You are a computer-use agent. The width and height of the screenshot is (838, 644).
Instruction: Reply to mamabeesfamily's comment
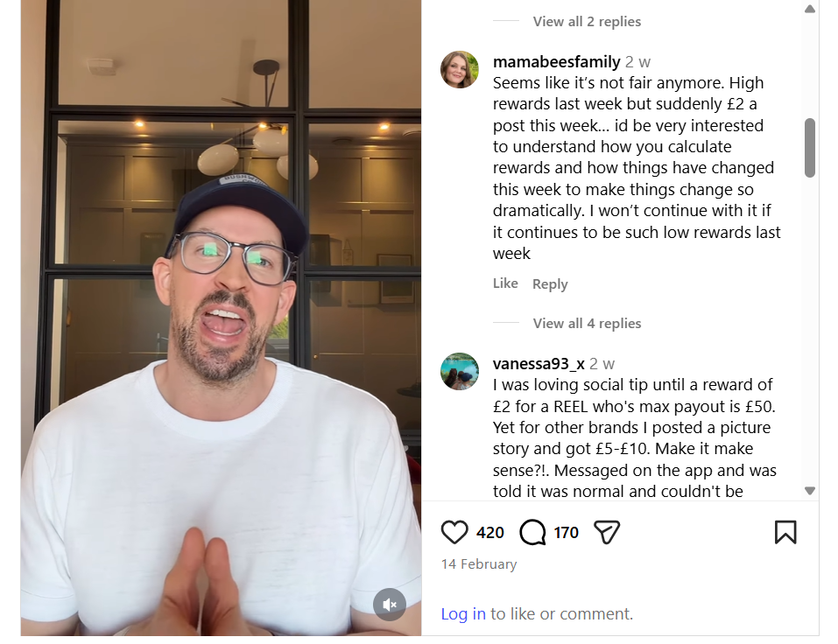(x=550, y=283)
